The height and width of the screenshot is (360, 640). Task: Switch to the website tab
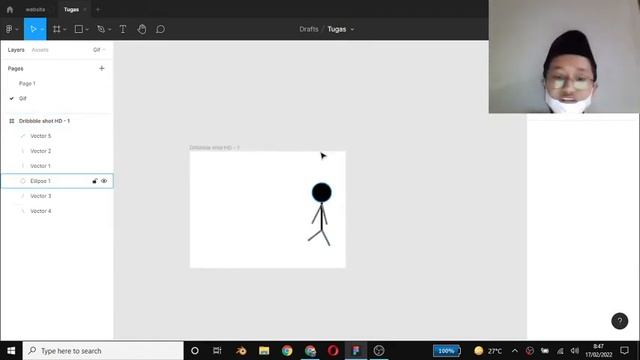click(35, 9)
